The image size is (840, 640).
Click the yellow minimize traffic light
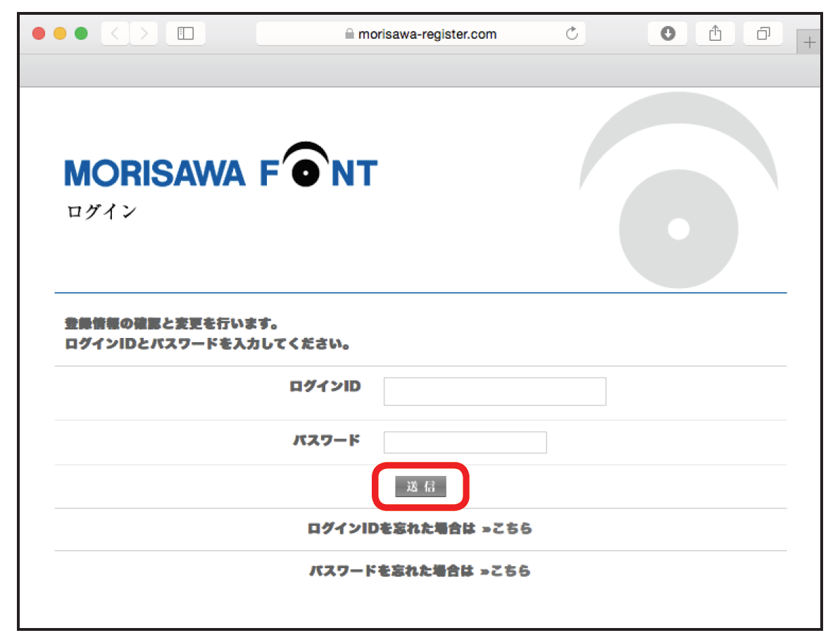[60, 33]
